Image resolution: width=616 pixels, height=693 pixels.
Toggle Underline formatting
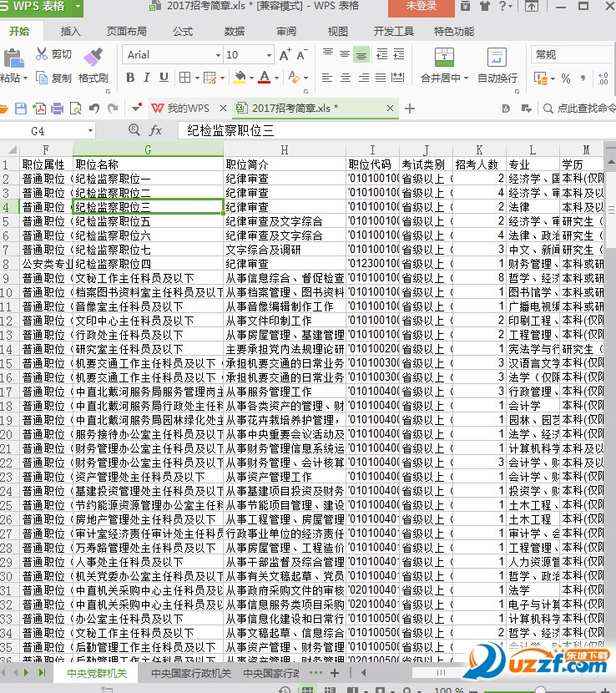pos(164,78)
